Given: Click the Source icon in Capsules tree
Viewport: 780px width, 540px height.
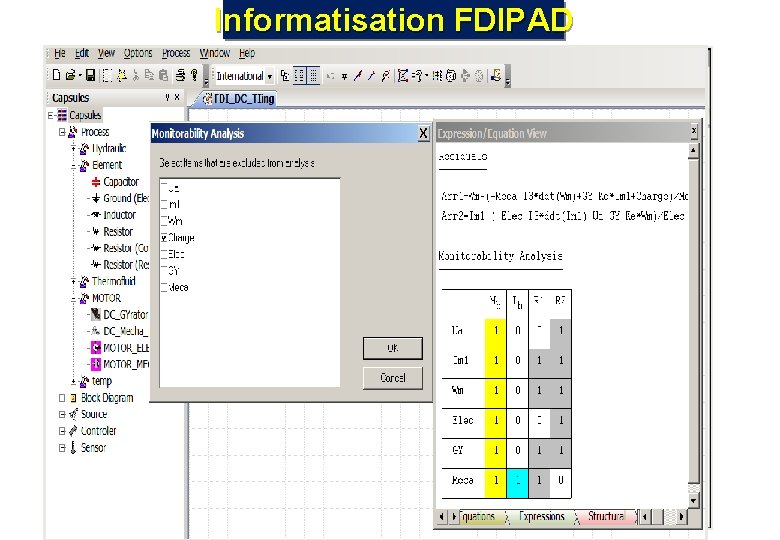Looking at the screenshot, I should point(73,414).
